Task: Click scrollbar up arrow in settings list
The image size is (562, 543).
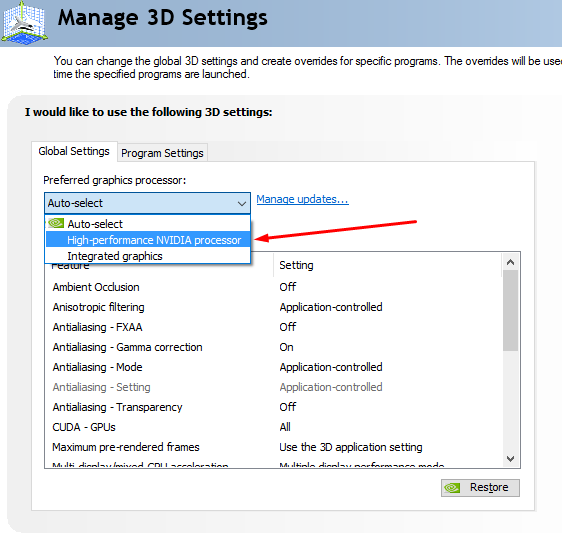Action: [510, 262]
